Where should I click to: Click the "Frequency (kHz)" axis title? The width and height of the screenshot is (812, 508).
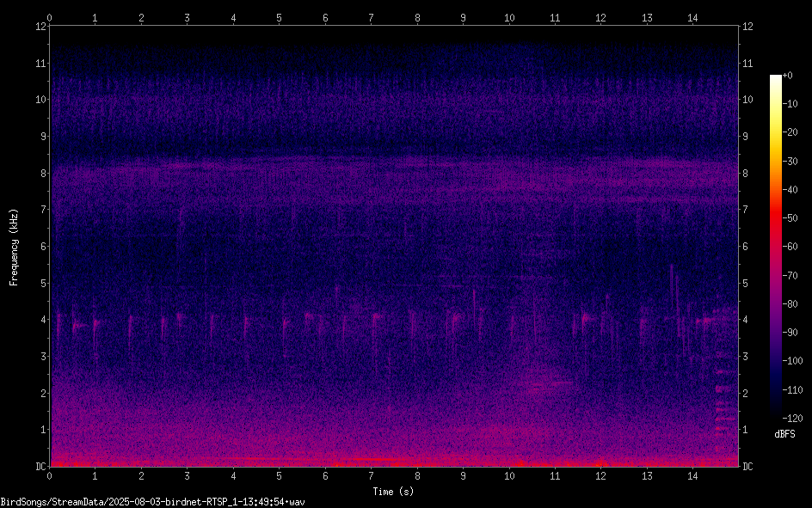tap(14, 248)
